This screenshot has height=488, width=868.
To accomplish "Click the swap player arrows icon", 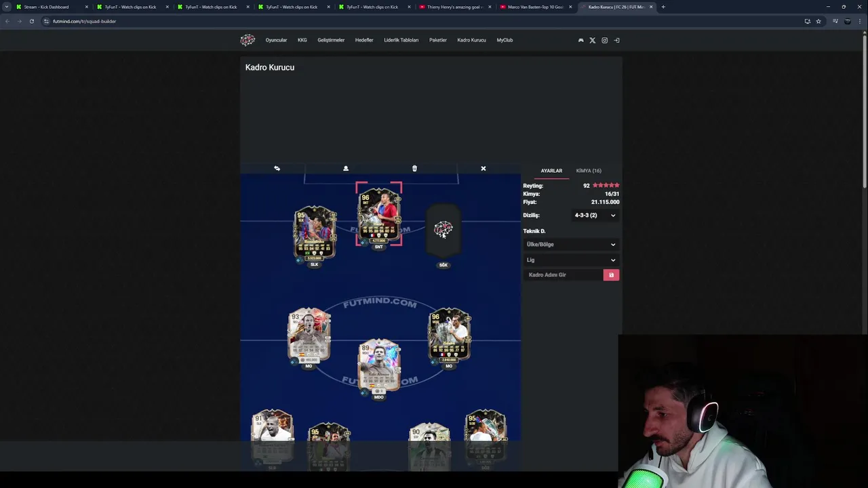I will 277,168.
